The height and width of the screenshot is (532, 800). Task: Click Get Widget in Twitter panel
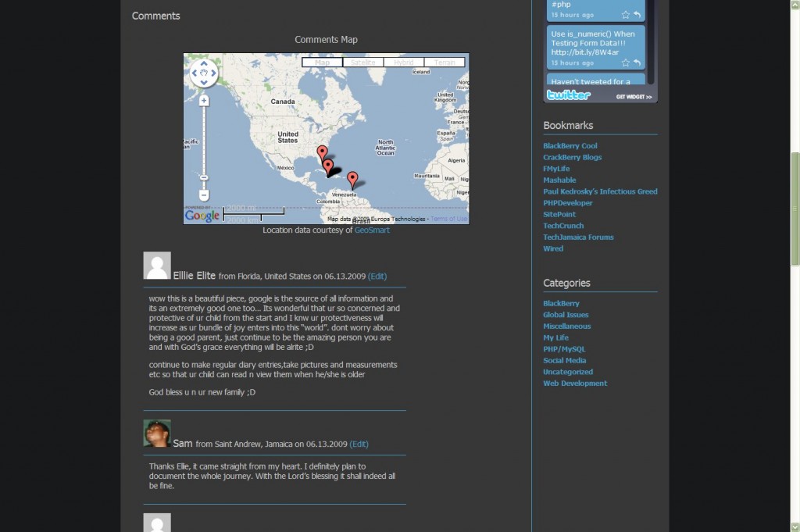(634, 97)
